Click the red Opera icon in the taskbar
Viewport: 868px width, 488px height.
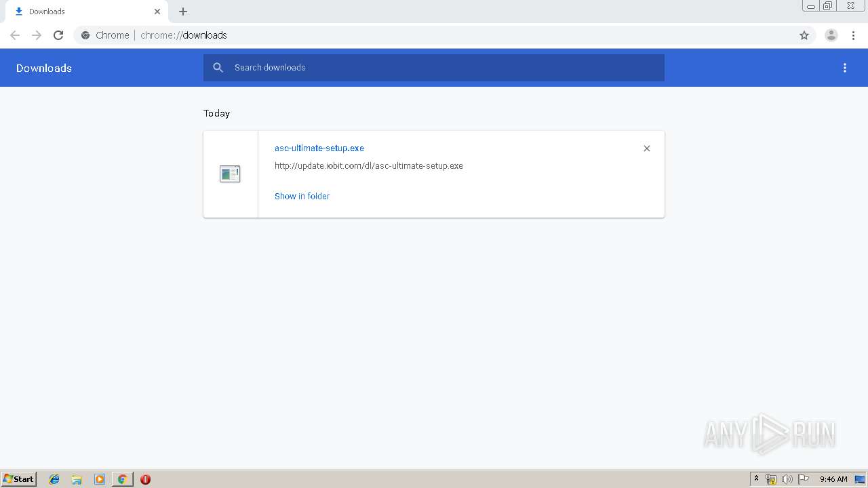coord(145,479)
